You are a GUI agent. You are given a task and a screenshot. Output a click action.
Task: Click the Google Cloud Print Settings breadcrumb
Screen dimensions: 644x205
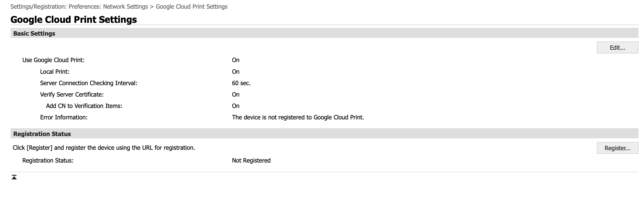[192, 7]
